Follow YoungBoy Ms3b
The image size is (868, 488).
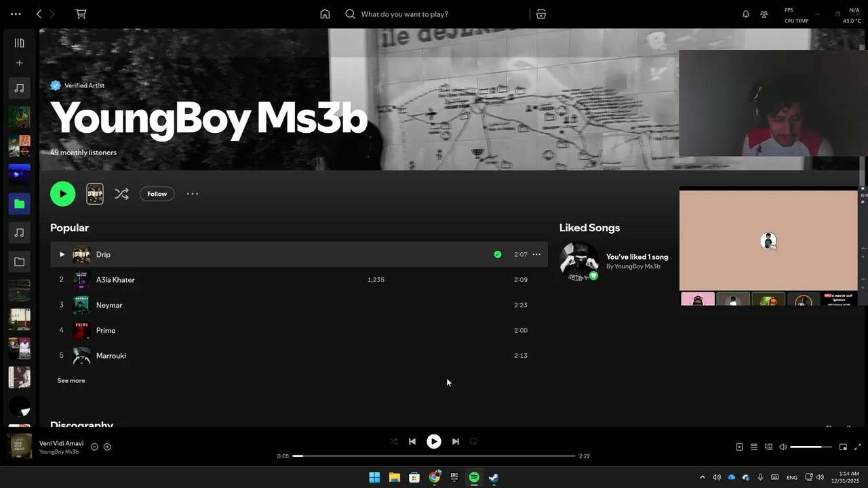pos(157,194)
